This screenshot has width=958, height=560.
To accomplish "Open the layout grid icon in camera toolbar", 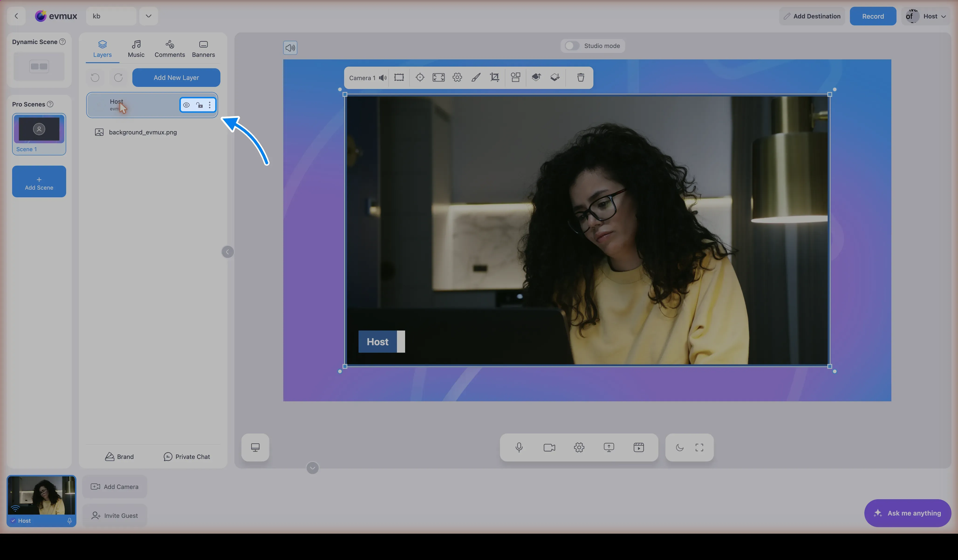I will (x=516, y=78).
